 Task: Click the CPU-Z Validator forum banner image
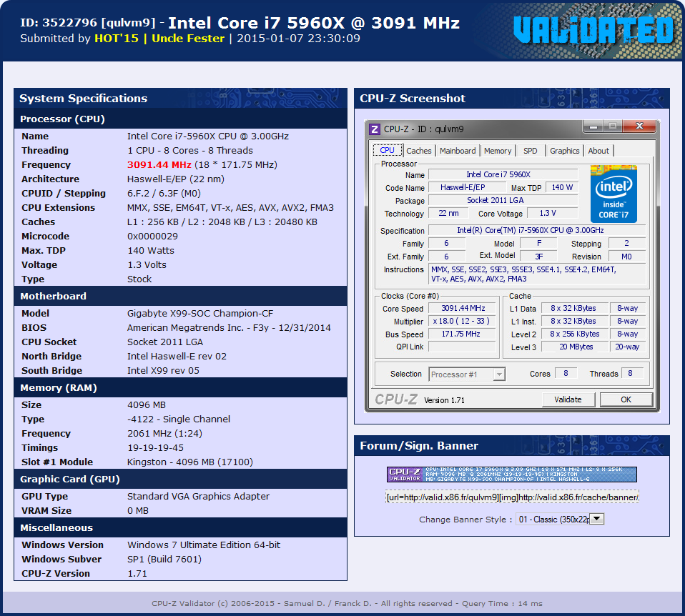point(511,475)
